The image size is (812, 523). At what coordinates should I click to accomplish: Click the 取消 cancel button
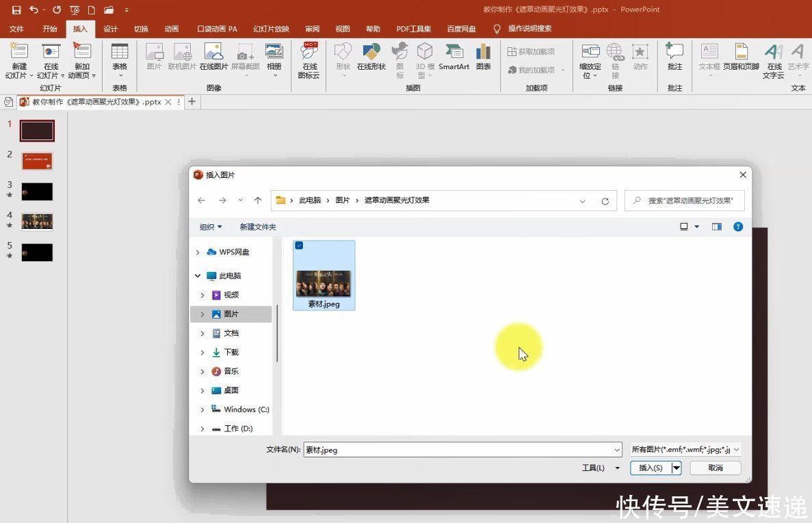coord(715,468)
